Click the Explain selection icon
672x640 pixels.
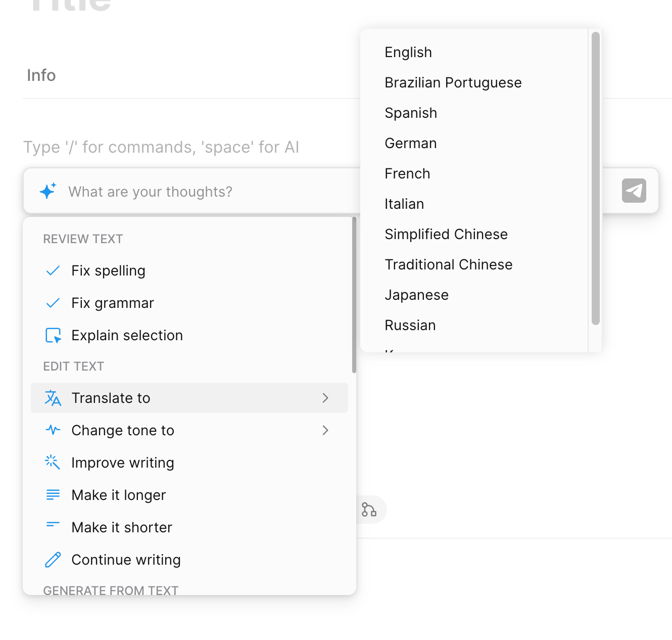[53, 336]
